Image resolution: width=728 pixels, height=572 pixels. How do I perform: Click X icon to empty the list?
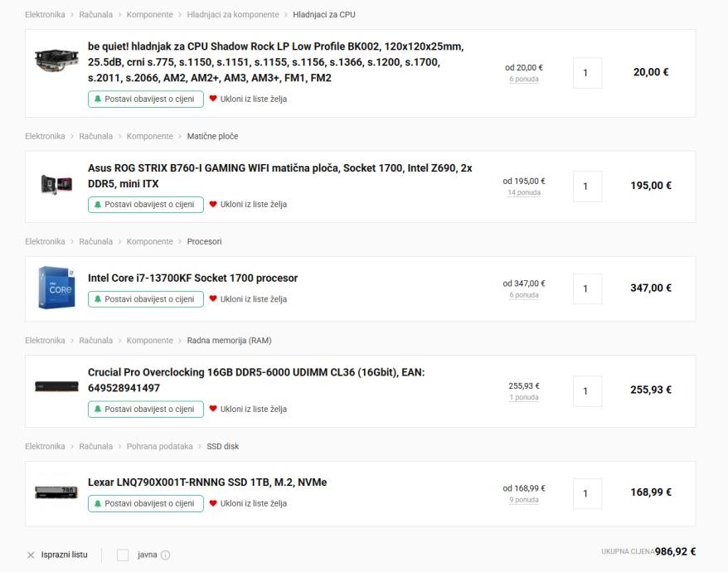[31, 555]
